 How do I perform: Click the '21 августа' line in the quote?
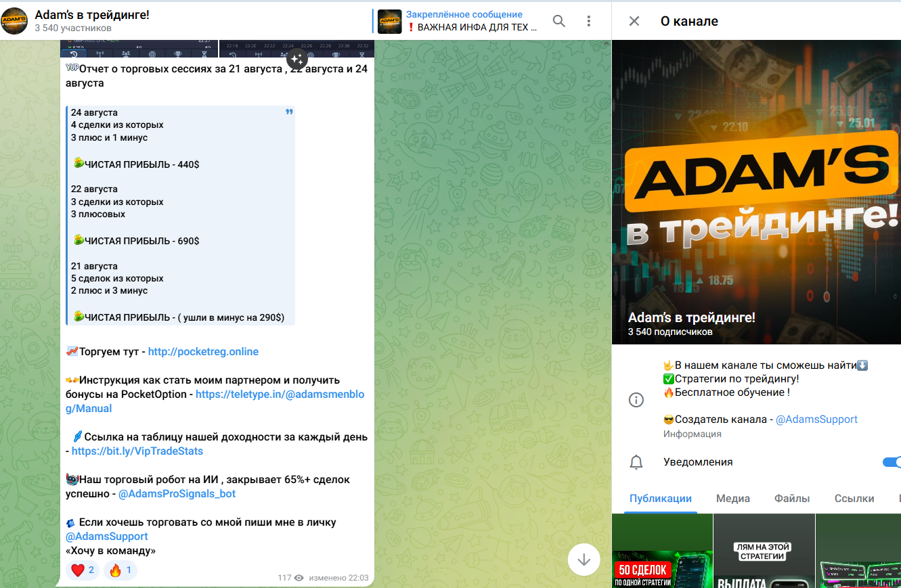tap(94, 266)
